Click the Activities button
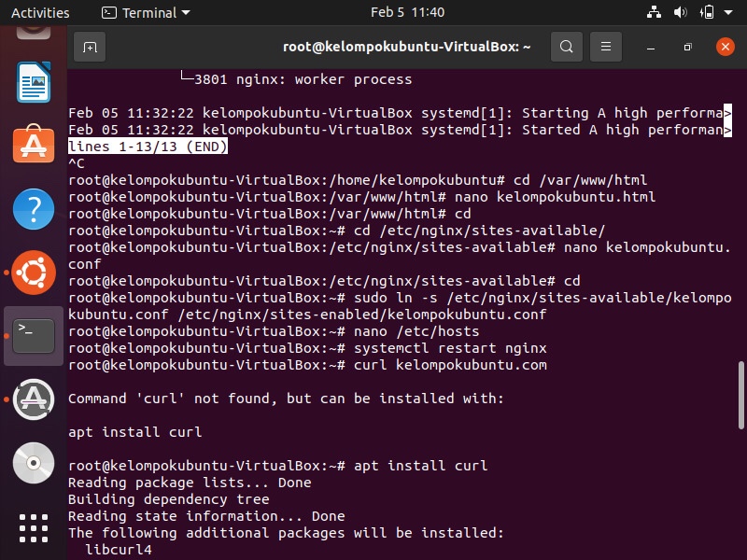Viewport: 747px width, 560px height. click(40, 13)
